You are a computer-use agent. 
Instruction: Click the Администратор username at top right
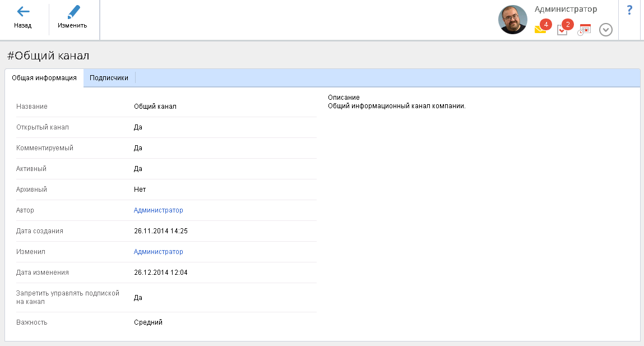566,9
